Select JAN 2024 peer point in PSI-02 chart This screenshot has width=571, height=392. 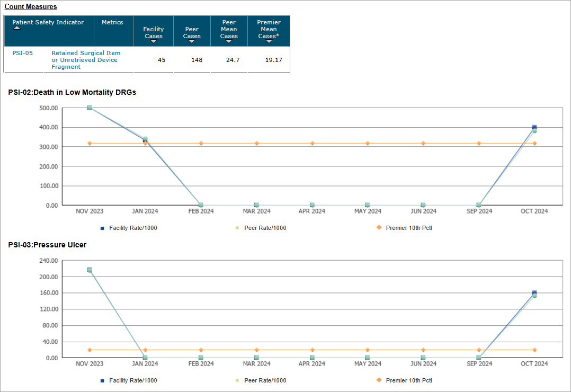click(145, 139)
